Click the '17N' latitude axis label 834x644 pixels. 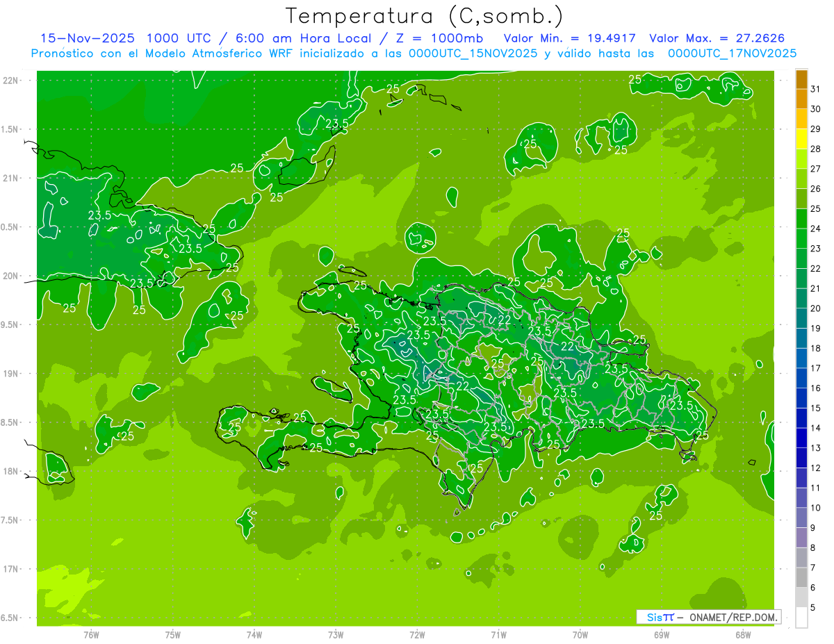click(10, 569)
